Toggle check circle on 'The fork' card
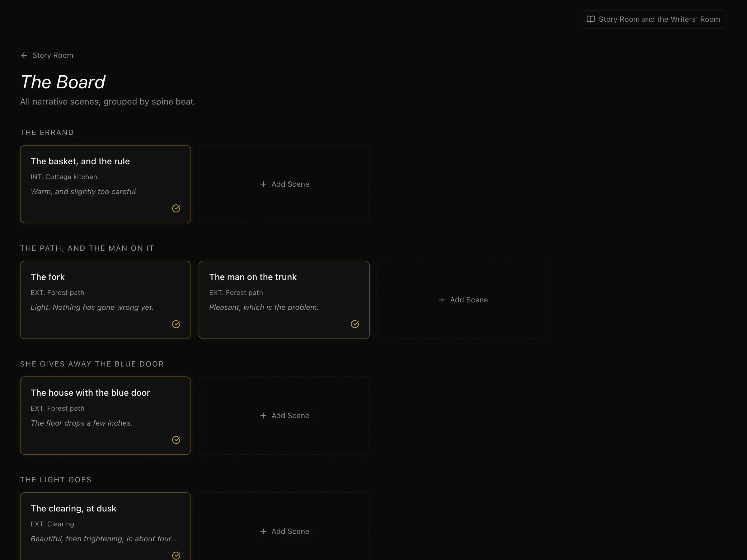The width and height of the screenshot is (747, 560). (x=176, y=324)
